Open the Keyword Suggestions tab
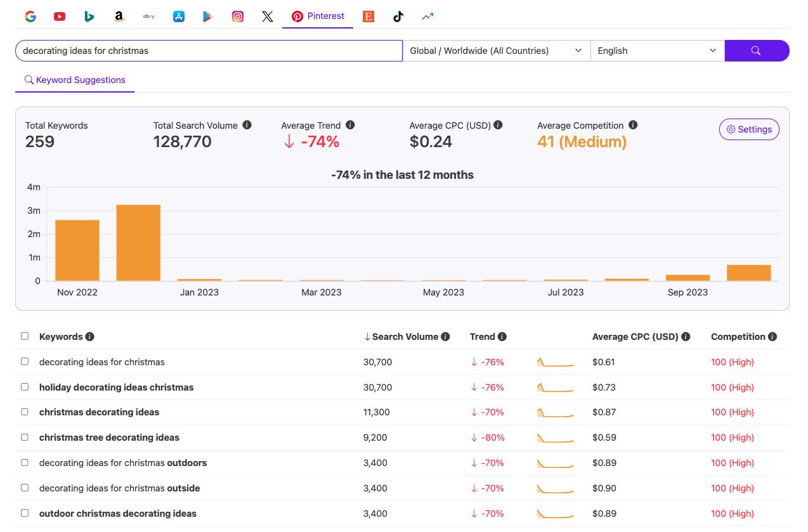Viewport: 808px width, 532px height. [75, 80]
